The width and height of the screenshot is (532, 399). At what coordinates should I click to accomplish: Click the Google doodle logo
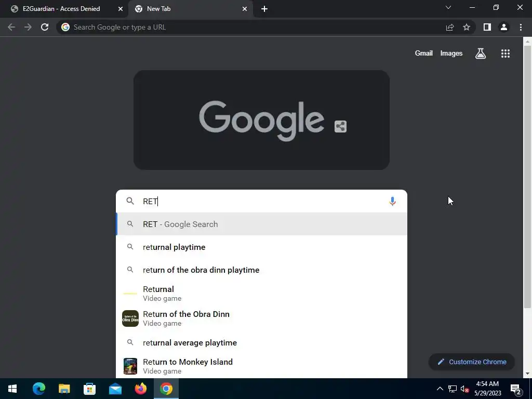tap(261, 121)
